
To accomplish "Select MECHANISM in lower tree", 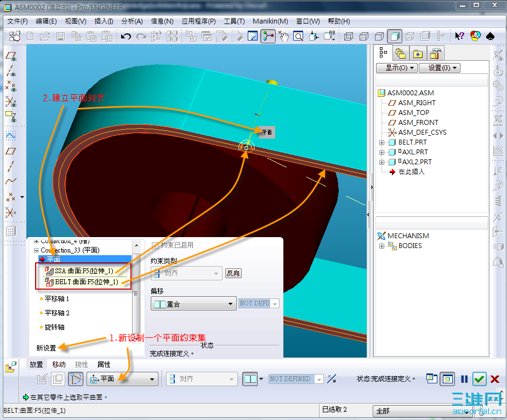I will tap(408, 236).
